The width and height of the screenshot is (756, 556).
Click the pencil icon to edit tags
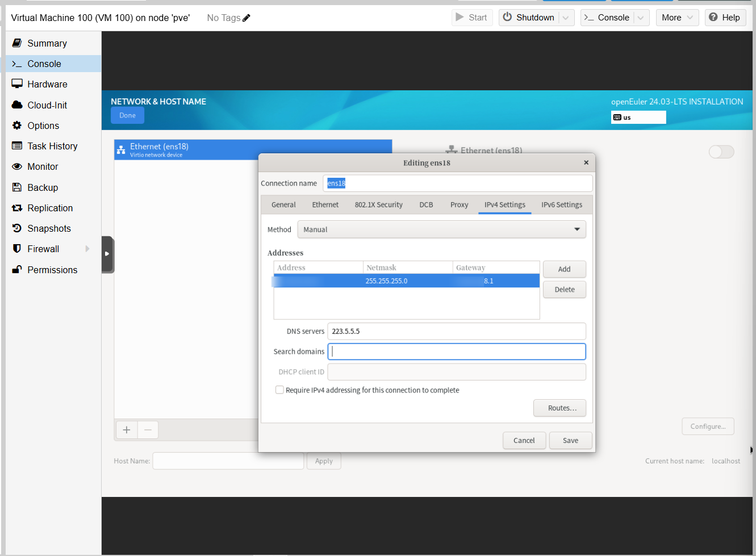(247, 18)
